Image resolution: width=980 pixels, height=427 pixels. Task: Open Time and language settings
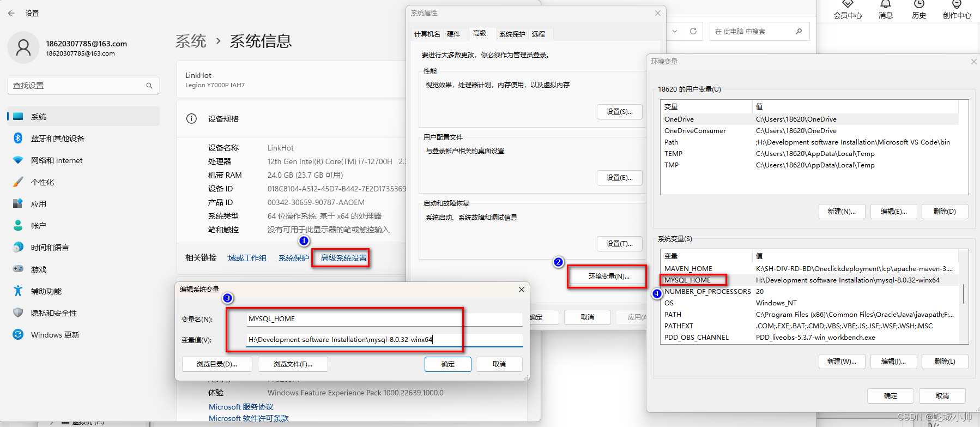tap(83, 248)
